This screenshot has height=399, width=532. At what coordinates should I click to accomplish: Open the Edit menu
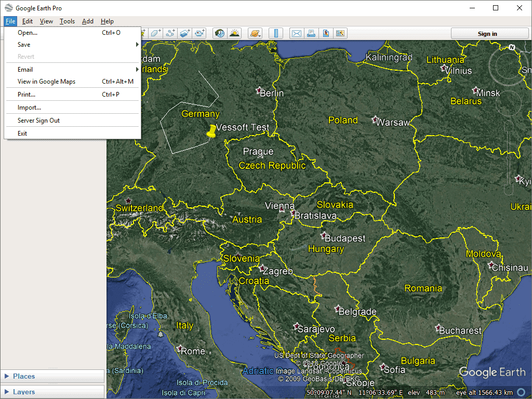click(28, 21)
